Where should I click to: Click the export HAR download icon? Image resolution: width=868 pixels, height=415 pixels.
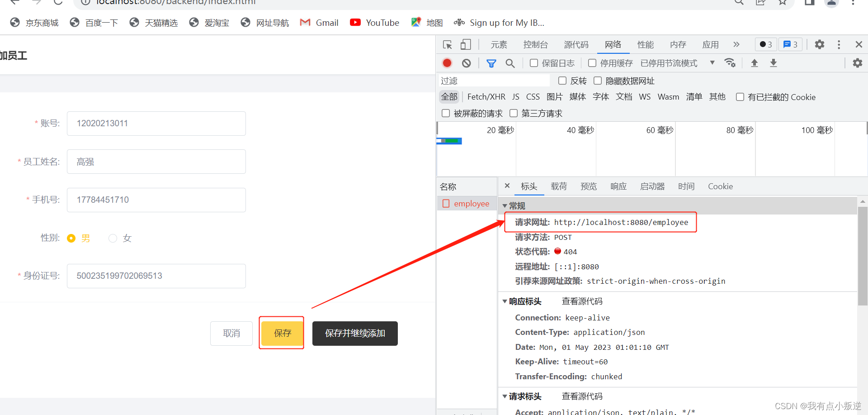coord(774,63)
